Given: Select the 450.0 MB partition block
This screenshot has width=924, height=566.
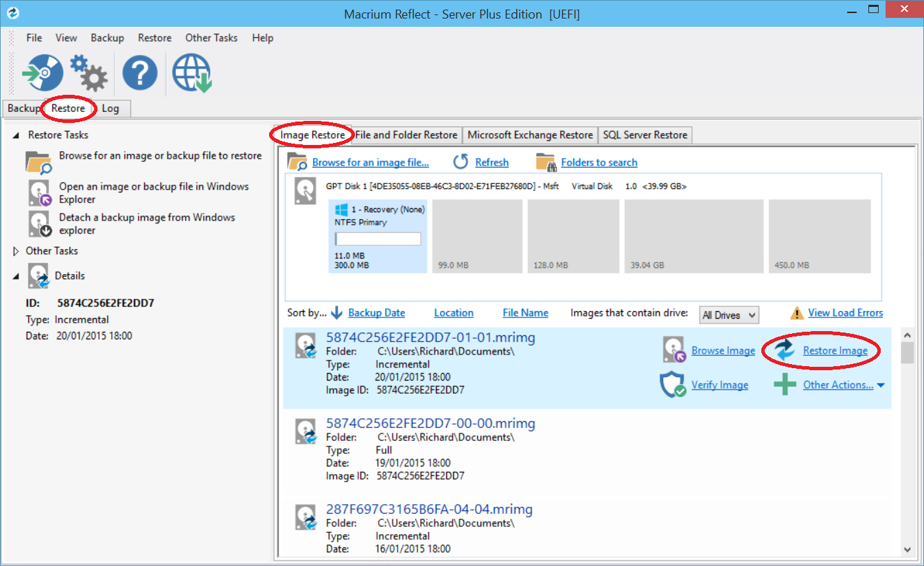Looking at the screenshot, I should click(x=820, y=236).
